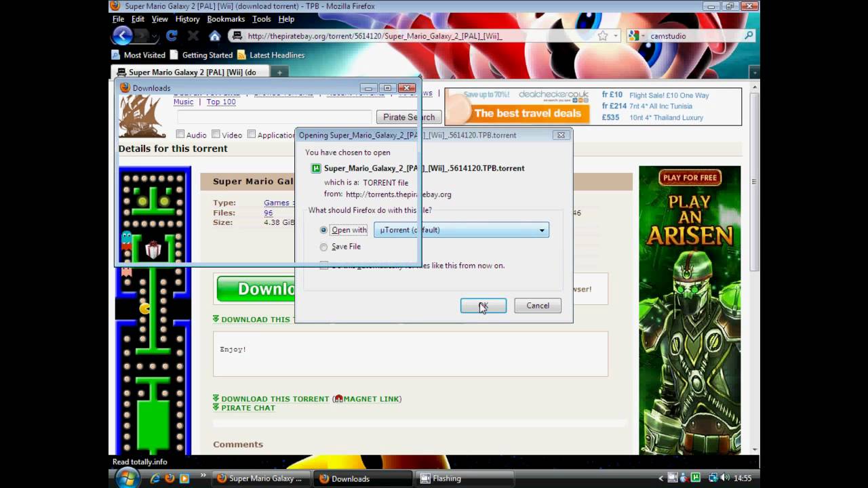Open the Edit menu
Viewport: 868px width, 488px height.
[138, 19]
